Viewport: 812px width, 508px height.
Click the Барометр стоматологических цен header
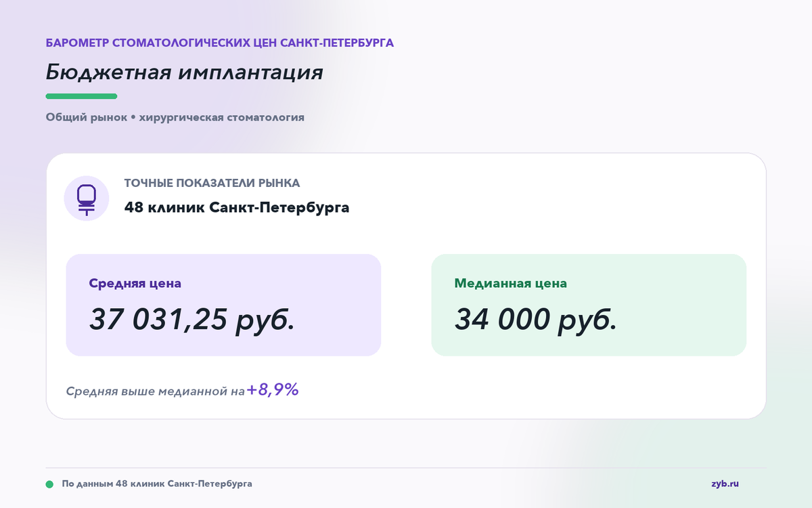pyautogui.click(x=220, y=43)
